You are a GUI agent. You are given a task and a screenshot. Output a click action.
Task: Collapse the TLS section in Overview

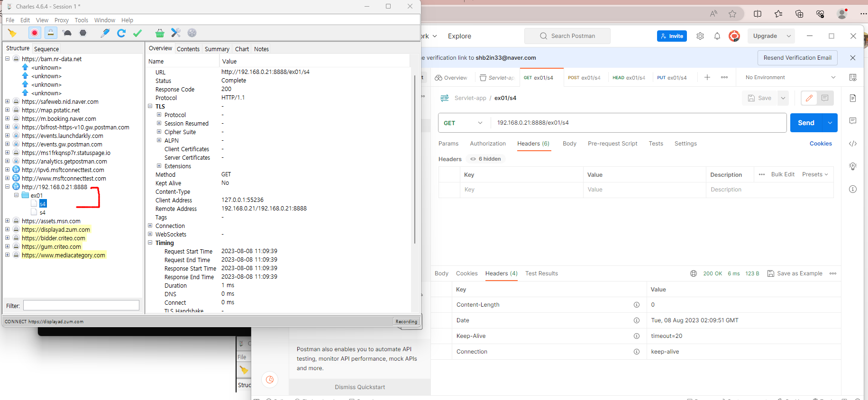[x=150, y=106]
